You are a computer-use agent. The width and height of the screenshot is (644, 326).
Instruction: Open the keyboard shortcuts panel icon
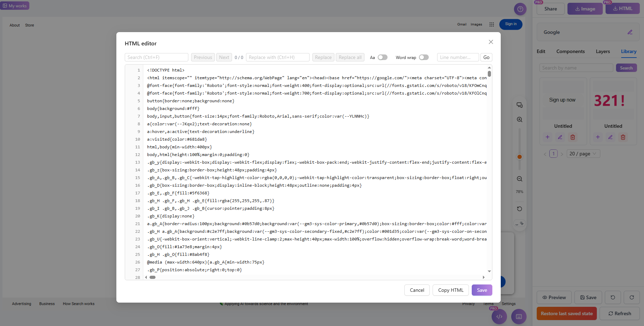click(x=519, y=317)
